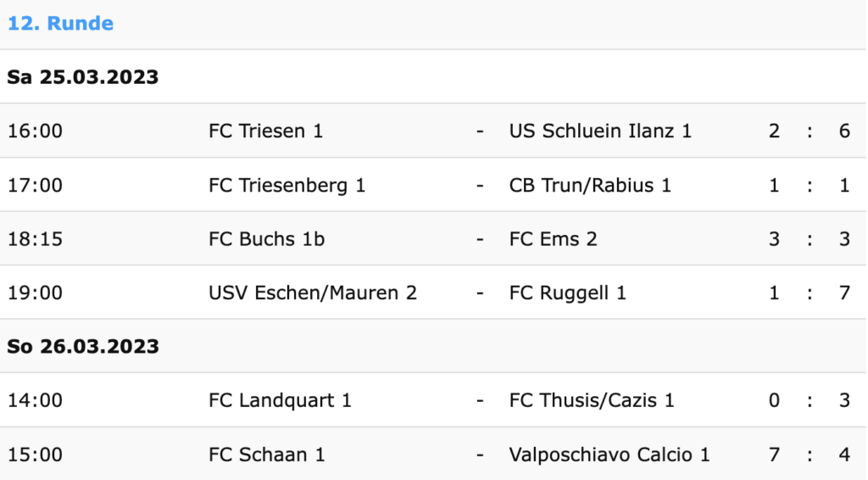Image resolution: width=868 pixels, height=480 pixels.
Task: Click FC Triesen 1 team name
Action: click(x=265, y=131)
